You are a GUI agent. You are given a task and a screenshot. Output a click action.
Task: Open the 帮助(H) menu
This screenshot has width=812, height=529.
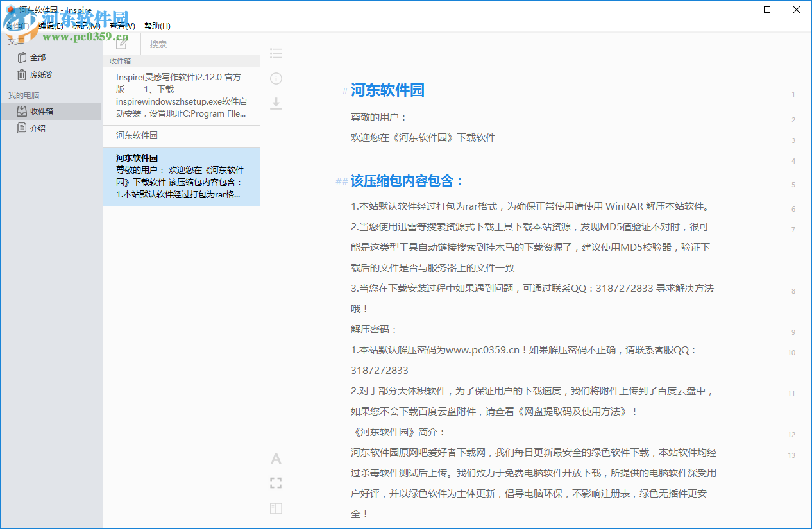click(157, 26)
